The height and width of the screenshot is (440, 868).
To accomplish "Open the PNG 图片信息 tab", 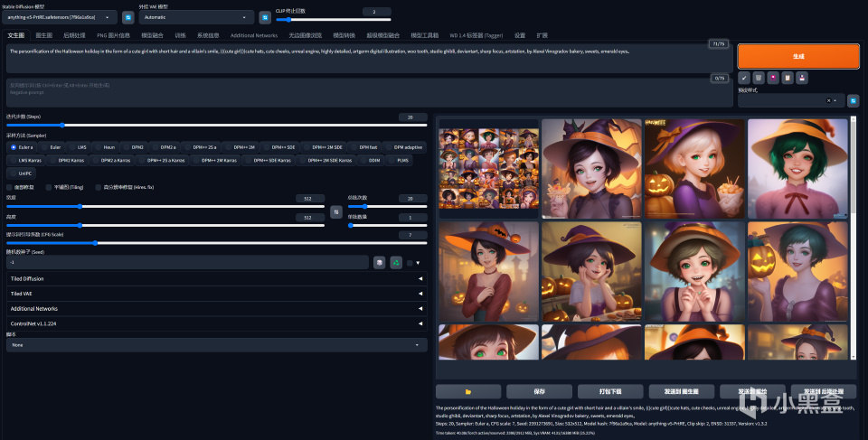I will (113, 35).
